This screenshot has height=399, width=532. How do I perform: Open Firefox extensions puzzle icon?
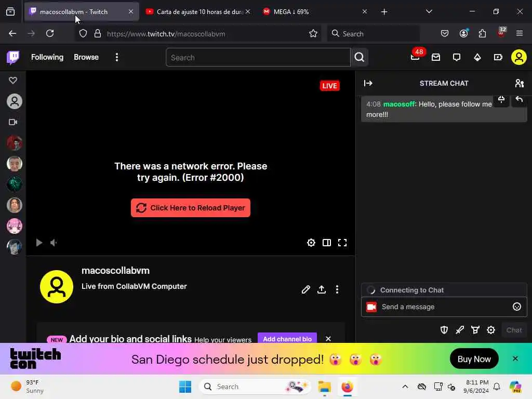pyautogui.click(x=482, y=33)
